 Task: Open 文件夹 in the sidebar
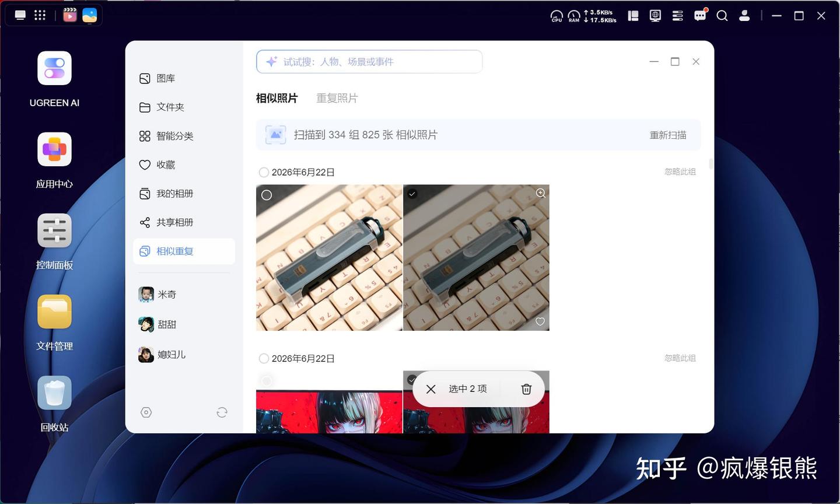(184, 107)
